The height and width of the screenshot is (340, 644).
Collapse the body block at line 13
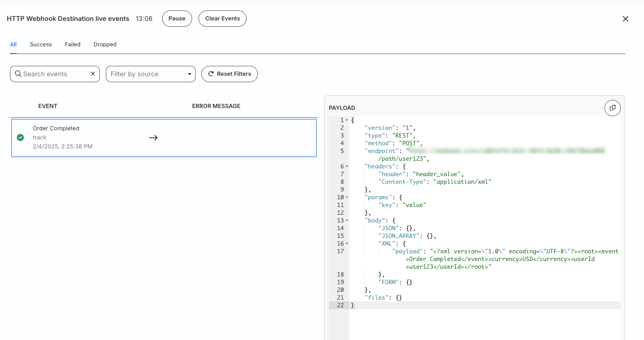pos(347,221)
